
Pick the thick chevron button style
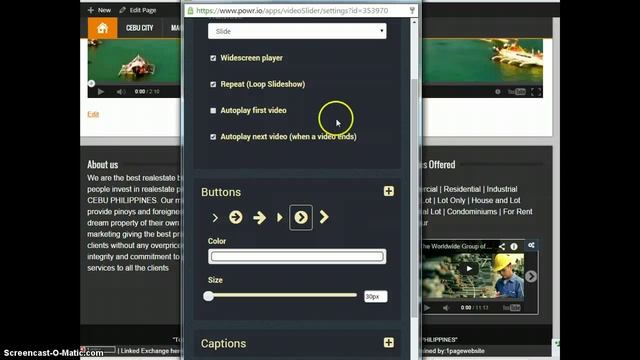click(324, 217)
